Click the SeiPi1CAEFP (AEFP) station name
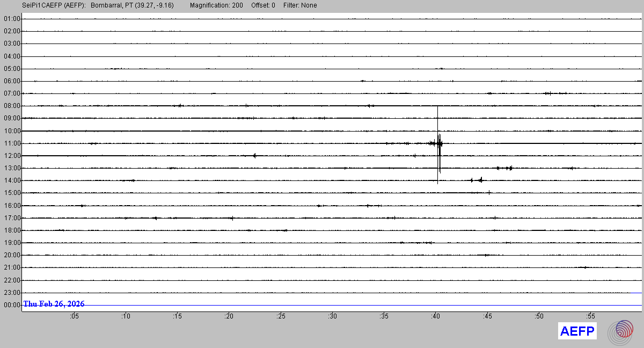The image size is (644, 348). [x=54, y=5]
